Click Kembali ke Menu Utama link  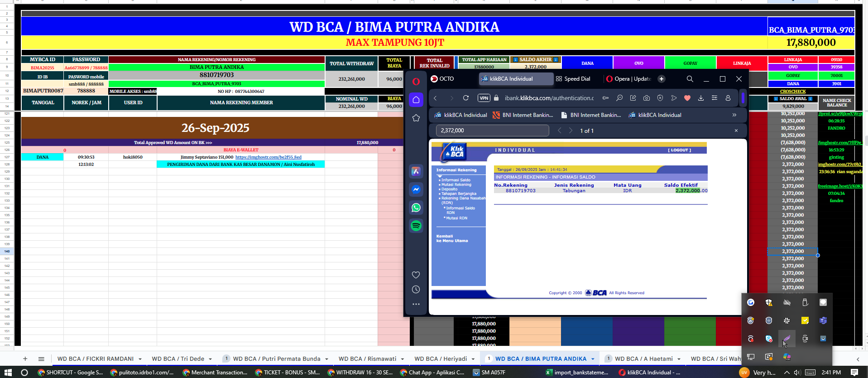[452, 238]
